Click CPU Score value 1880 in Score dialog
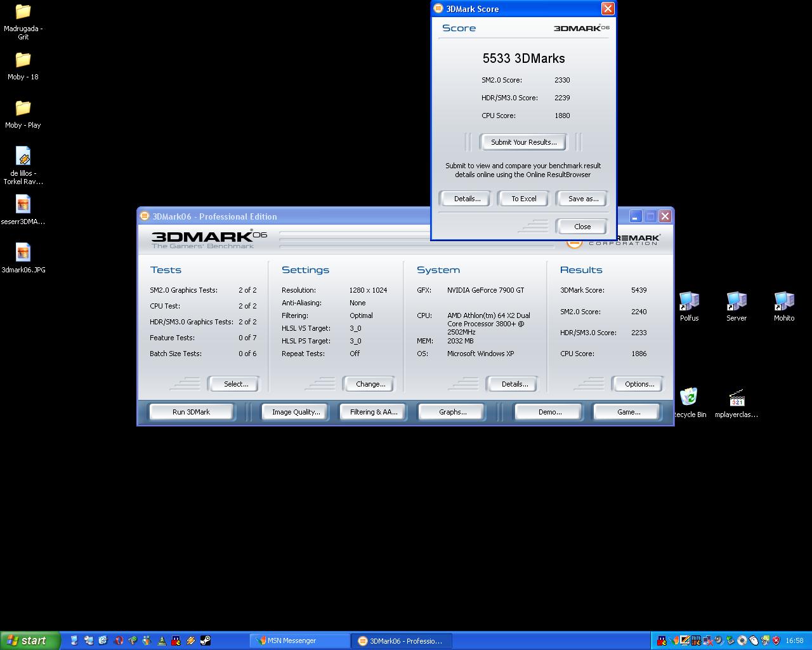The width and height of the screenshot is (812, 650). point(562,116)
